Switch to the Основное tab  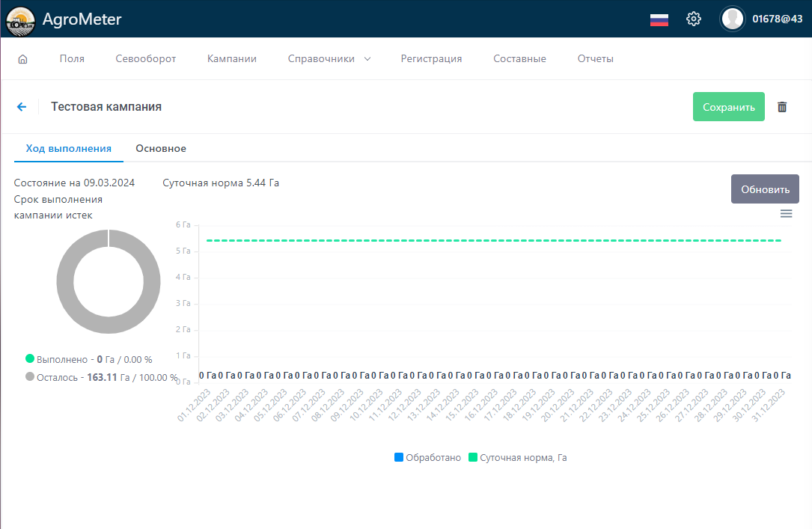(x=161, y=148)
